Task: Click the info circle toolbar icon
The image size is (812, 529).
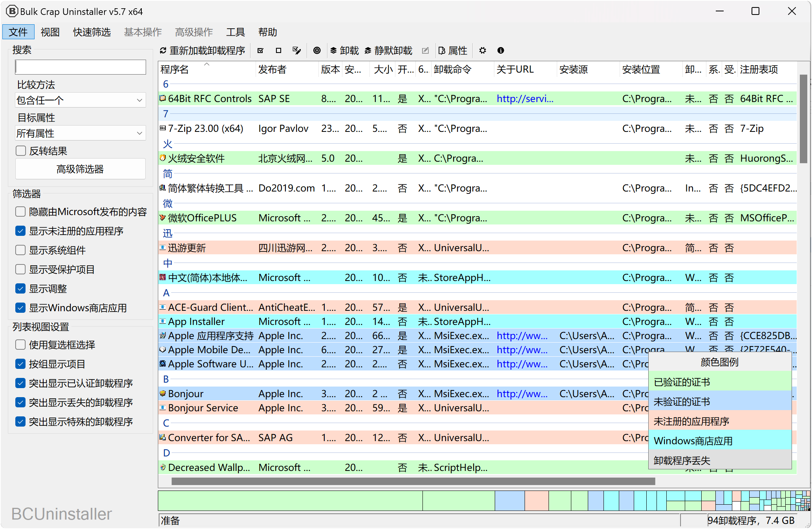Action: [x=501, y=51]
